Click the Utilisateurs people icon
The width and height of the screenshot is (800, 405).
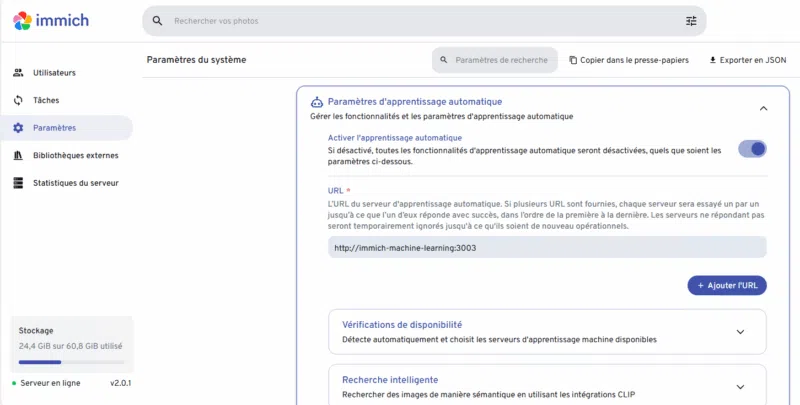[x=18, y=73]
